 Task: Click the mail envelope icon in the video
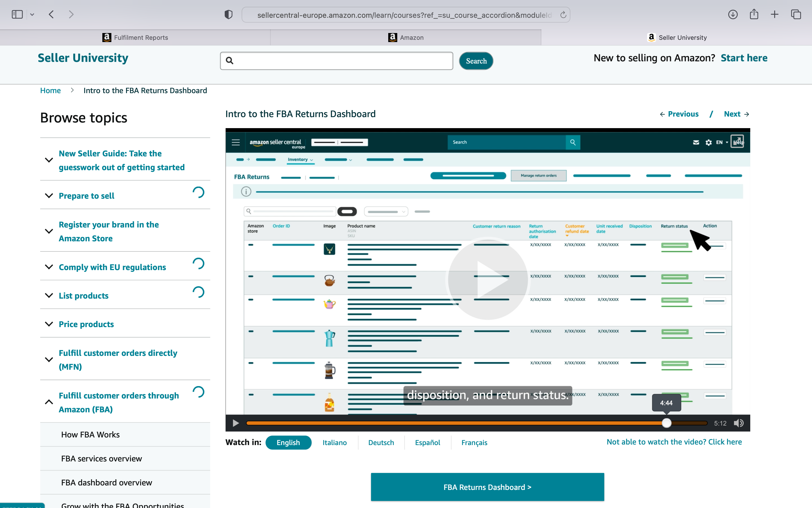[x=696, y=143]
